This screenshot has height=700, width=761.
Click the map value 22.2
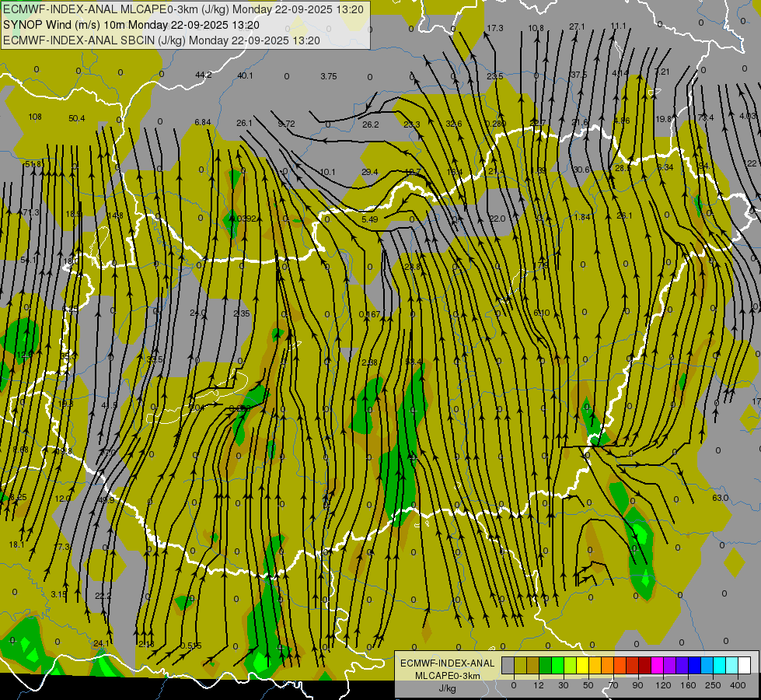(103, 596)
